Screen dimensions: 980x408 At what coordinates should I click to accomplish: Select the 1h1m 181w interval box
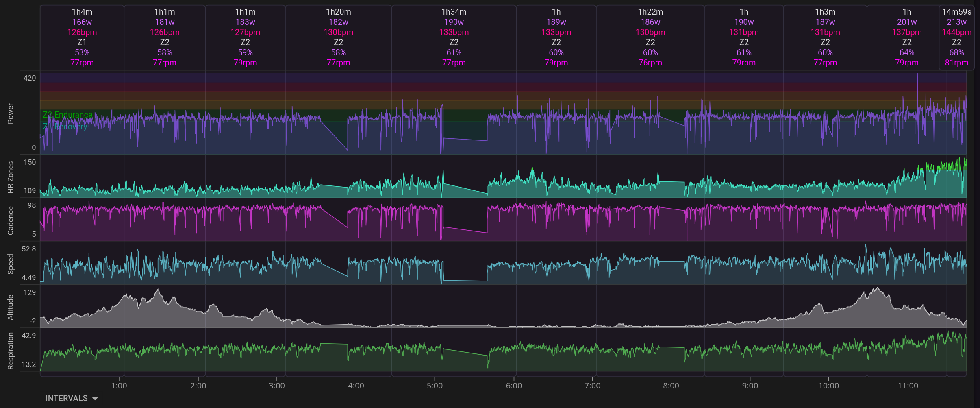(x=165, y=37)
